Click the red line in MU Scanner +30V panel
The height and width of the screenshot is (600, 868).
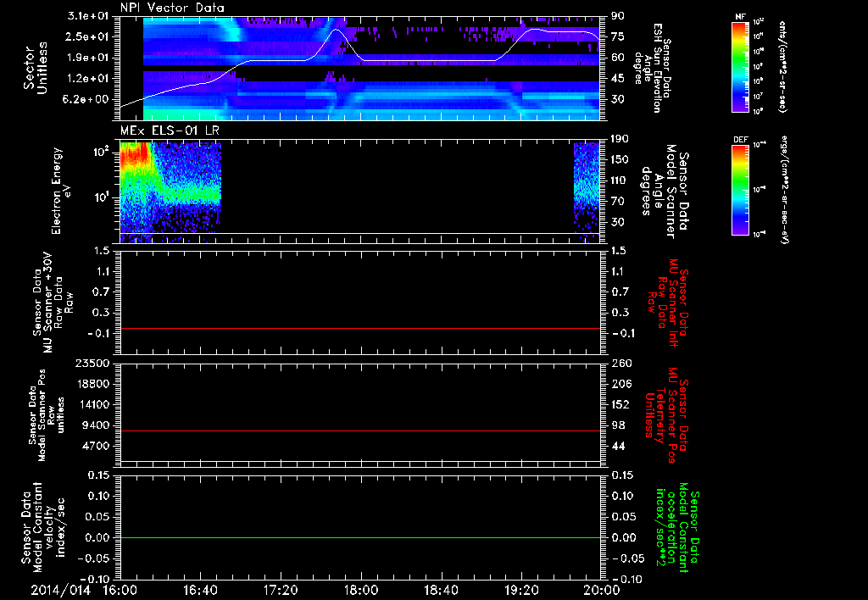click(x=359, y=328)
